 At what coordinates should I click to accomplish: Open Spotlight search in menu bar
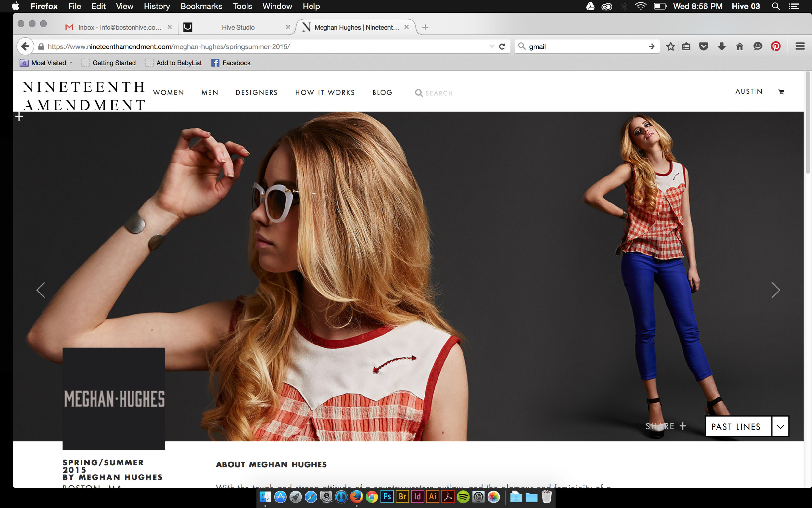(776, 6)
